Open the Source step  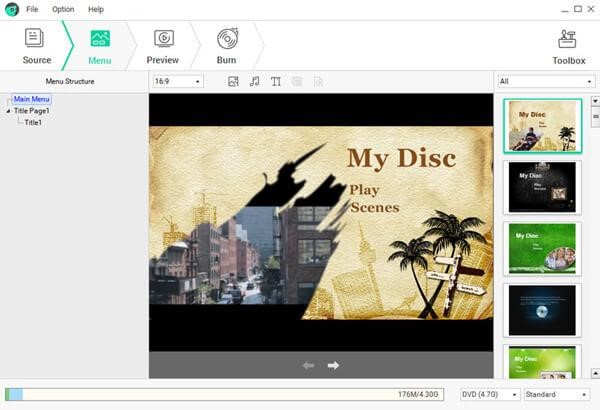pyautogui.click(x=36, y=45)
